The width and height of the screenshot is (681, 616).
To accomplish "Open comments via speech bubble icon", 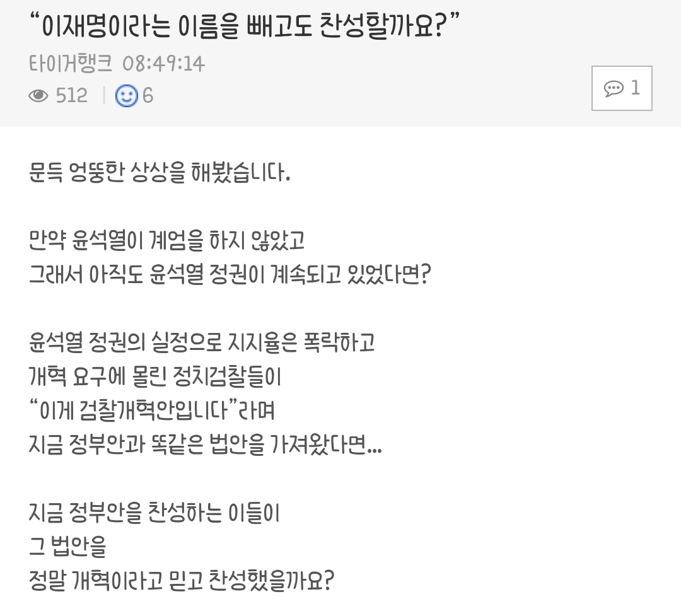I will coord(614,89).
